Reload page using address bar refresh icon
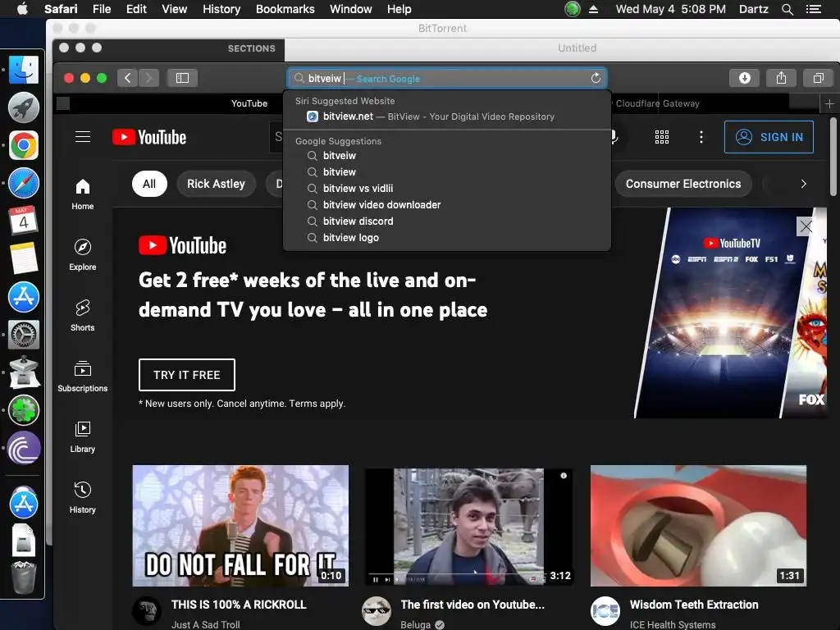The image size is (840, 630). tap(596, 78)
